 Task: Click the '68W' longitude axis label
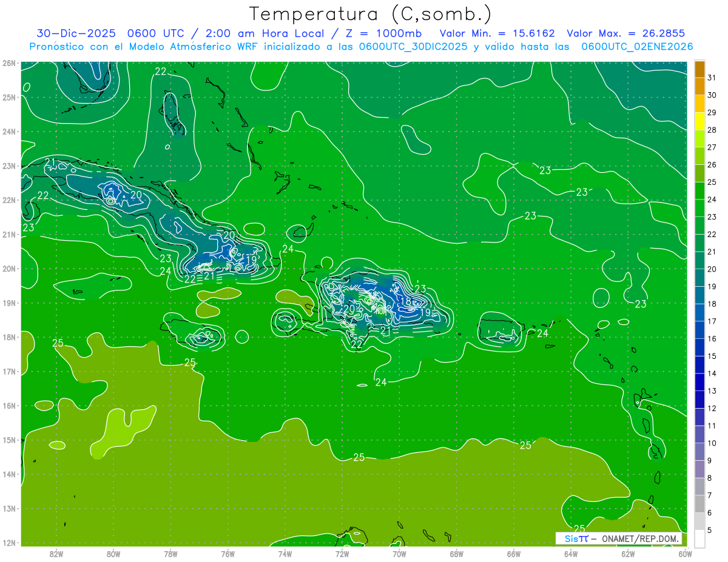[457, 554]
